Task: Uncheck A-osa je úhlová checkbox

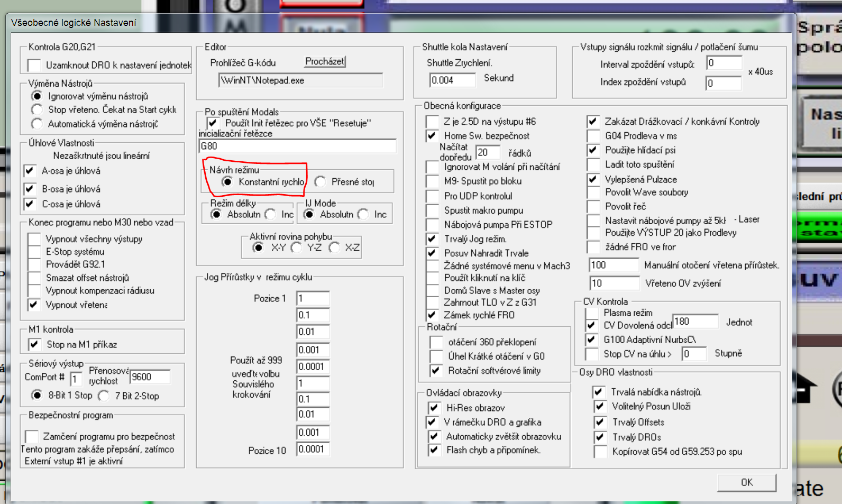Action: [x=30, y=171]
